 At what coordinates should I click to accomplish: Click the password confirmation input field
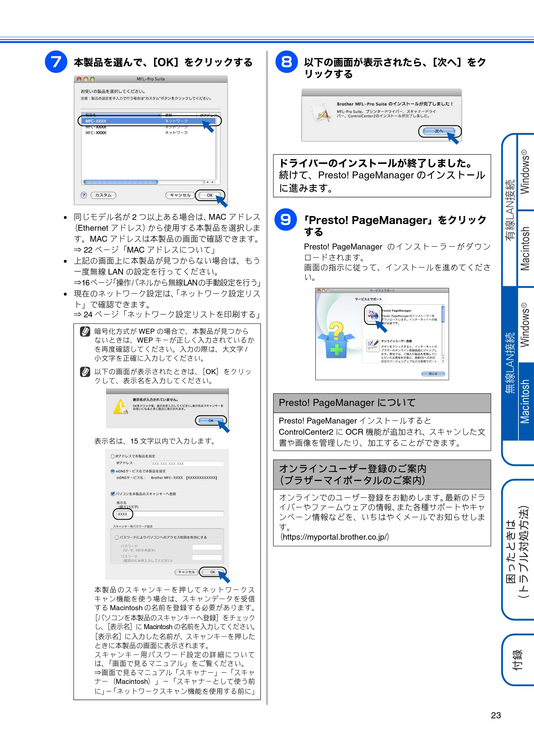[207, 557]
